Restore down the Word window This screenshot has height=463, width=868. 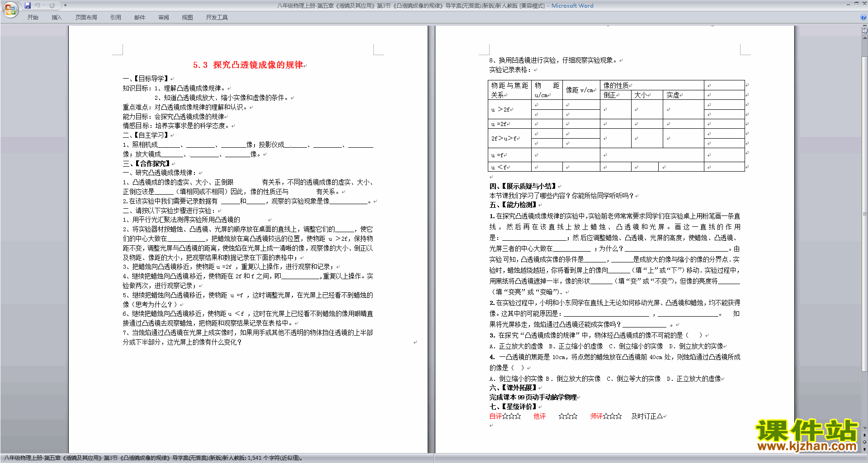click(856, 4)
